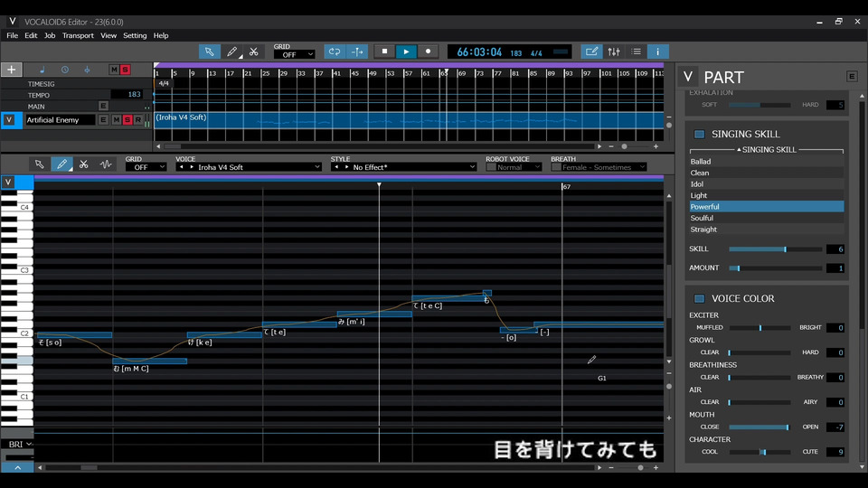
Task: Open the Transport menu
Action: (78, 35)
